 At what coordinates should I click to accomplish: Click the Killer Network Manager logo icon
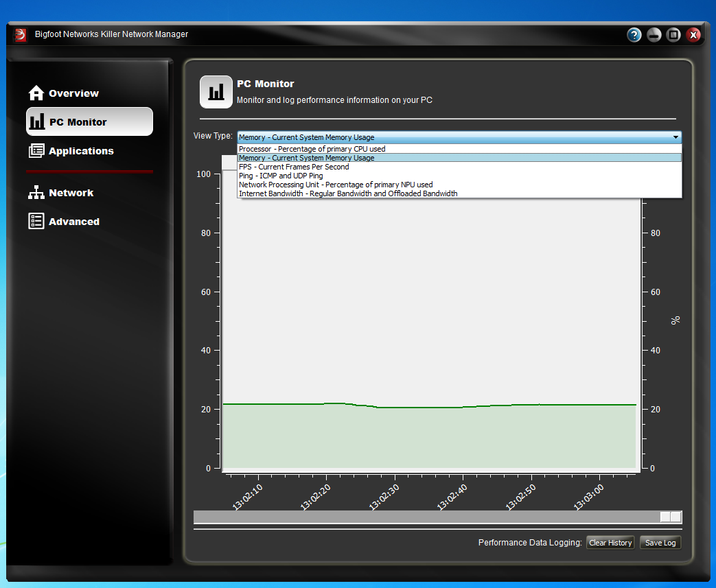pyautogui.click(x=21, y=35)
